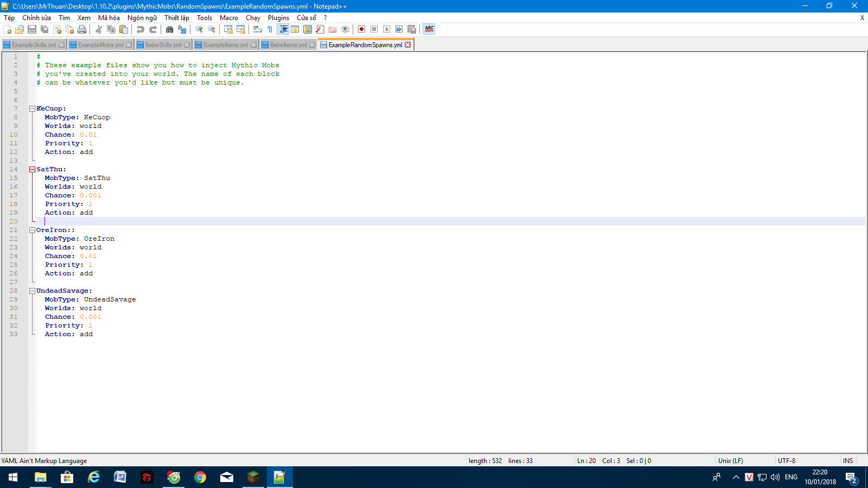Click the Save file toolbar icon

[32, 29]
